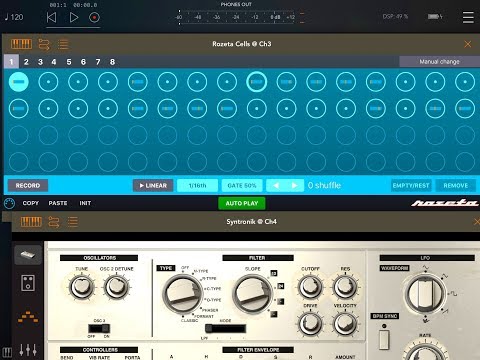480x360 pixels.
Task: Open the 1/16th step length selector
Action: point(197,185)
